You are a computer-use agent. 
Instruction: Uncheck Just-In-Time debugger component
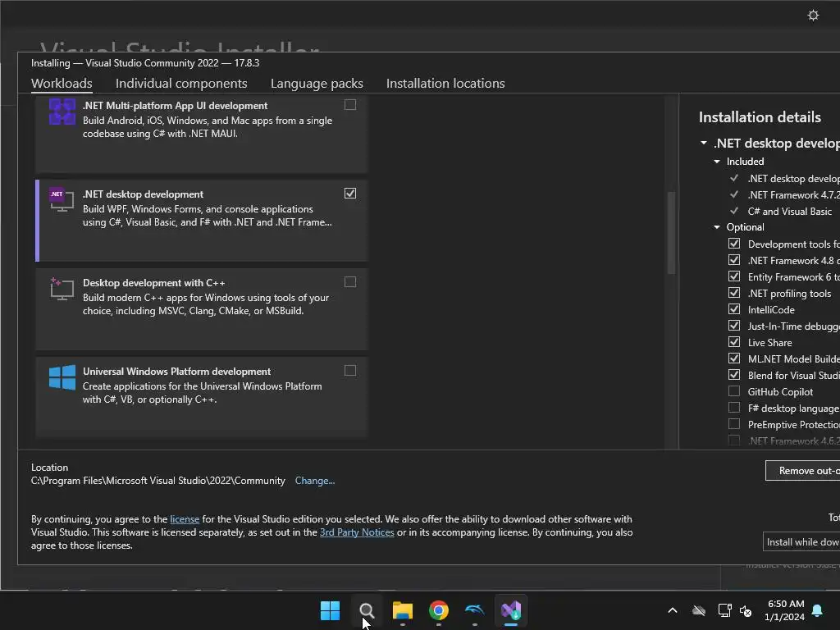tap(734, 326)
